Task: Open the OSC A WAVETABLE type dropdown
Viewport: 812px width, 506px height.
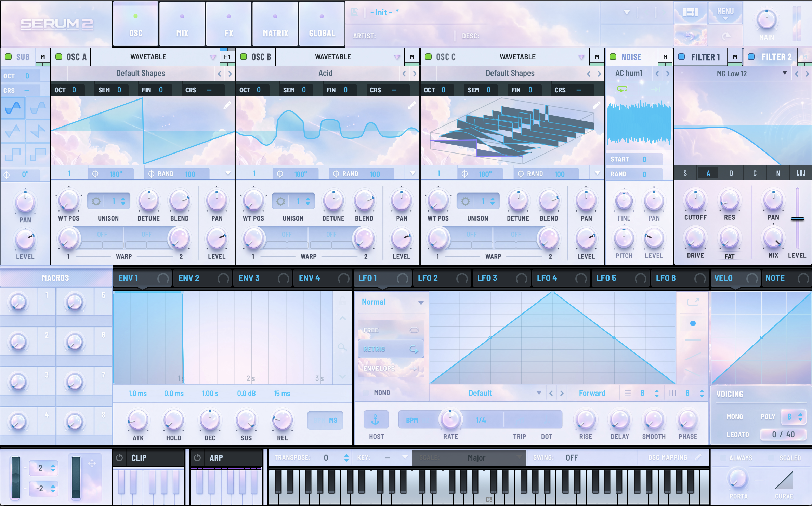Action: [155, 57]
